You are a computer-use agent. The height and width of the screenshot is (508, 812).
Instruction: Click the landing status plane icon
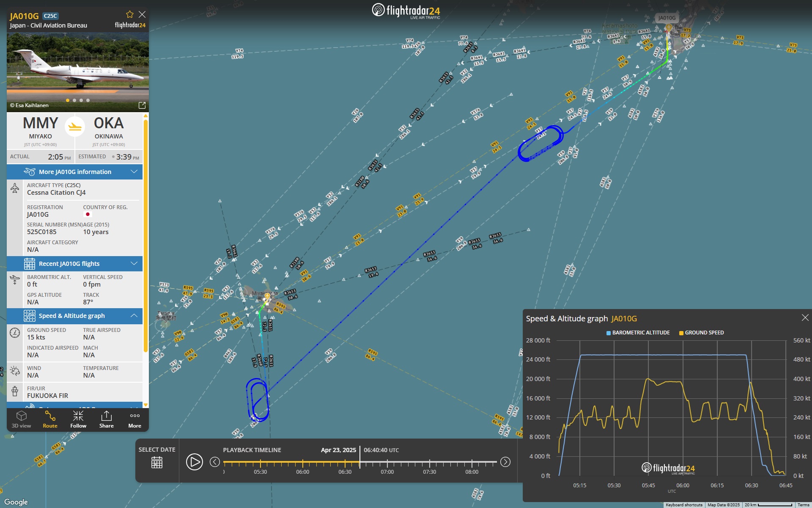point(75,127)
